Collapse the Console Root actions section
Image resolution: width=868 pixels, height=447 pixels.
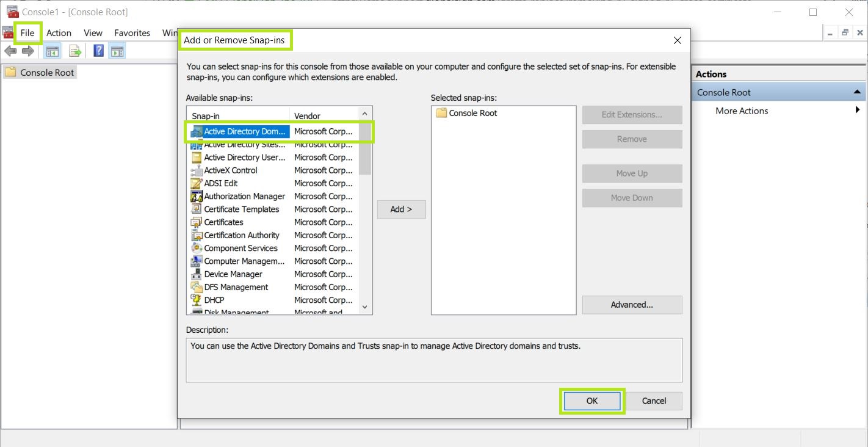pyautogui.click(x=858, y=92)
